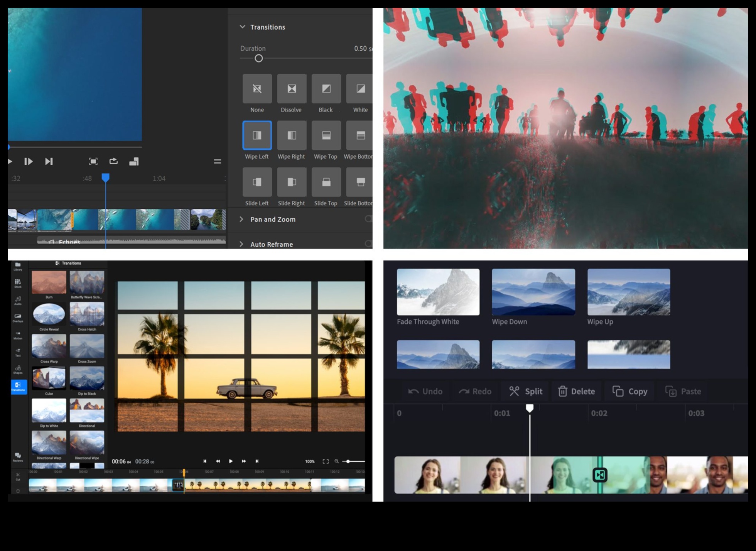Select the Wipe Left transition icon
This screenshot has width=756, height=551.
tap(257, 135)
